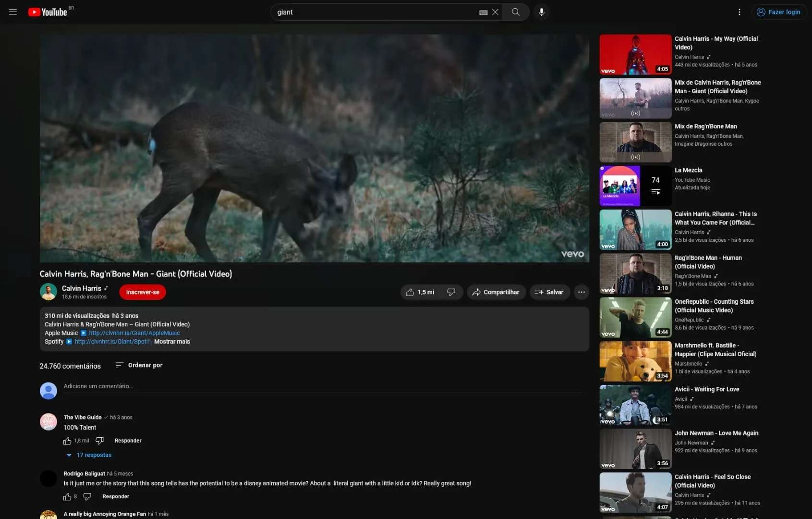Like The Vibe Guide's comment

(x=67, y=441)
